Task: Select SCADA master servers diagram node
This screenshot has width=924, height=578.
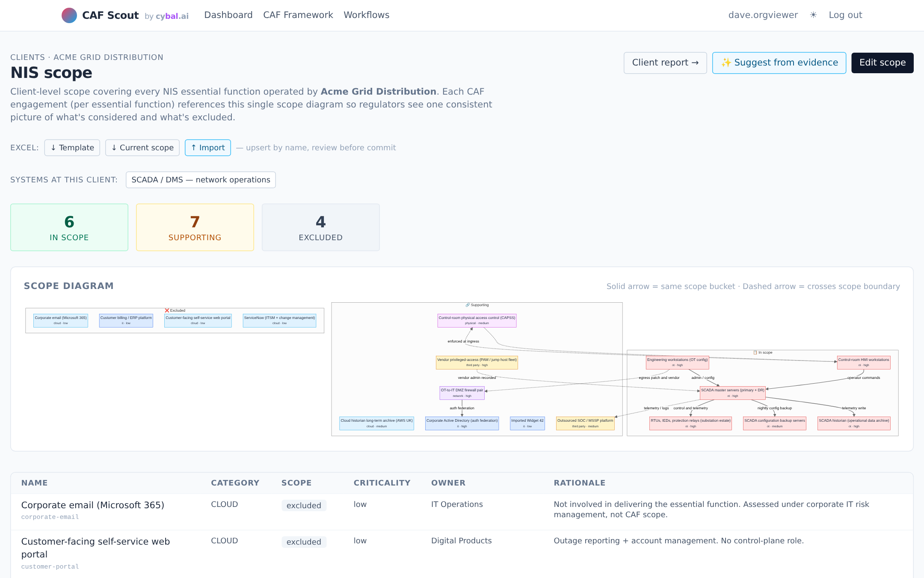Action: tap(732, 393)
